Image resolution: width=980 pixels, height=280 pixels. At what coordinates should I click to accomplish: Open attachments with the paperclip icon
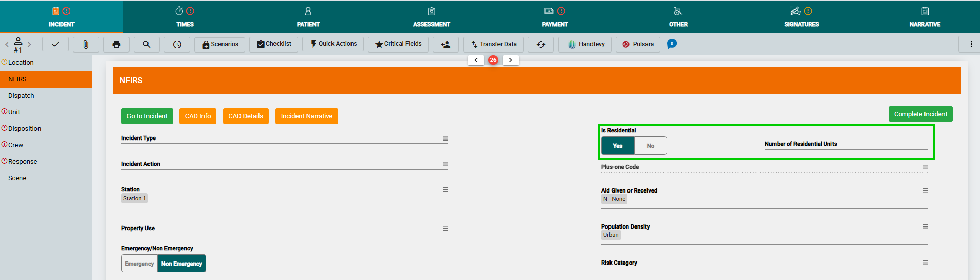coord(86,44)
